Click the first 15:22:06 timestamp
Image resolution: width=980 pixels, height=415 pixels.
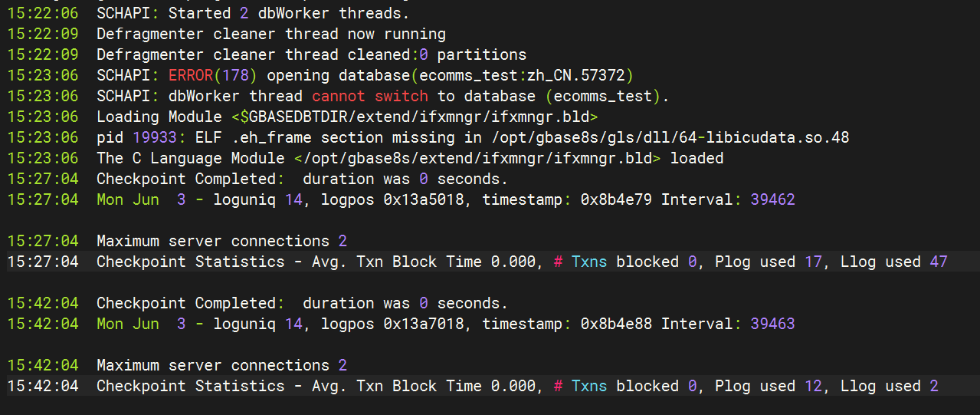pos(43,13)
